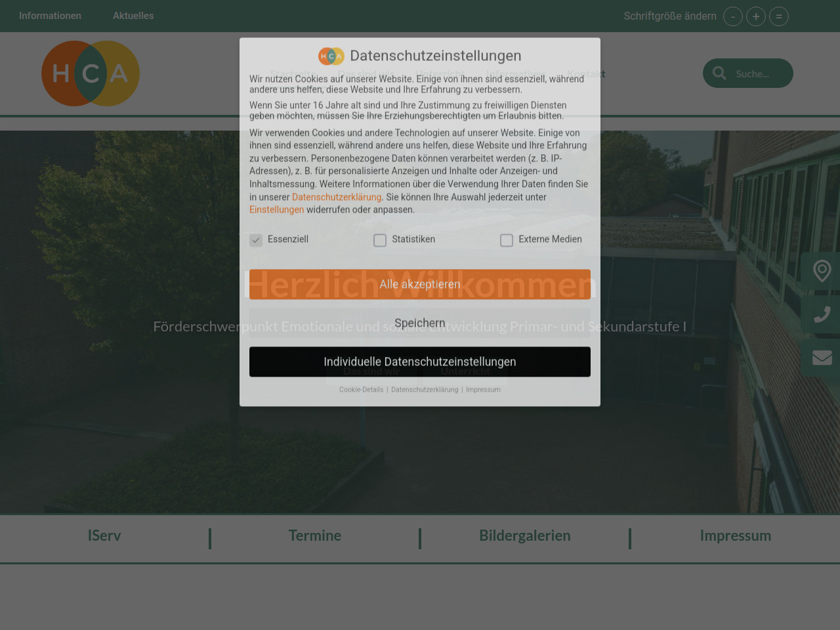The width and height of the screenshot is (840, 630).
Task: Toggle the Essenziell checkbox
Action: tap(256, 240)
